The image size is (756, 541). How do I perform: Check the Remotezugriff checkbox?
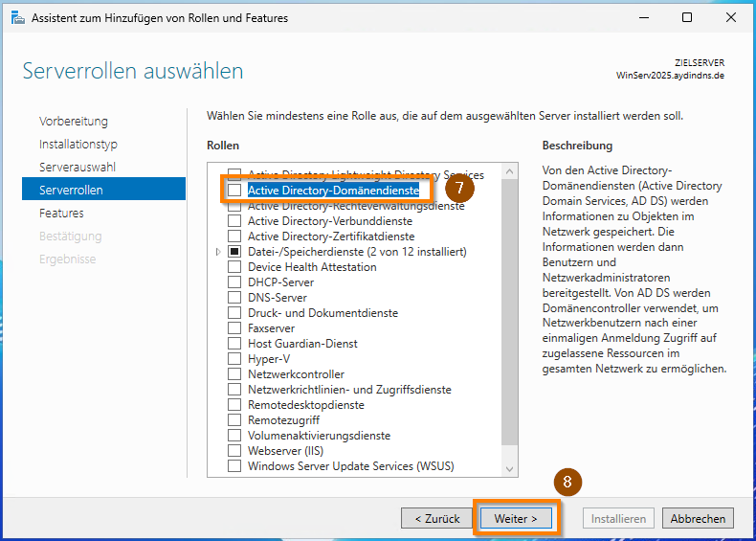click(x=234, y=420)
